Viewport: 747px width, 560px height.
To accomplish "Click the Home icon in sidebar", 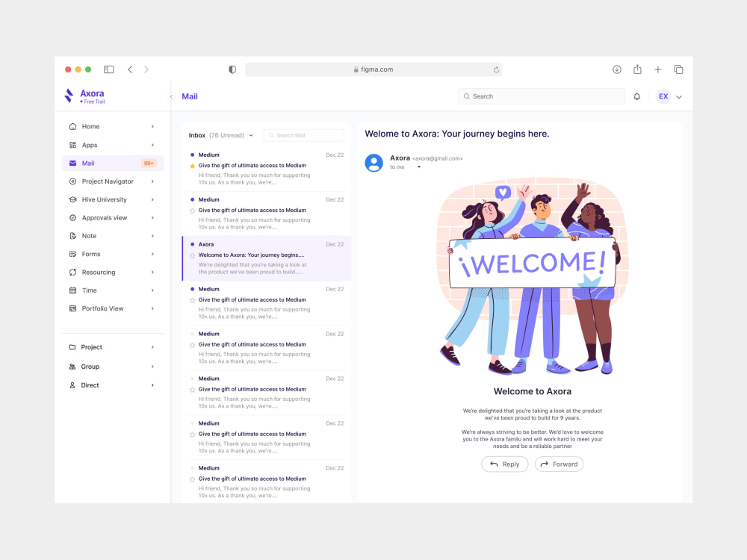I will pos(72,127).
